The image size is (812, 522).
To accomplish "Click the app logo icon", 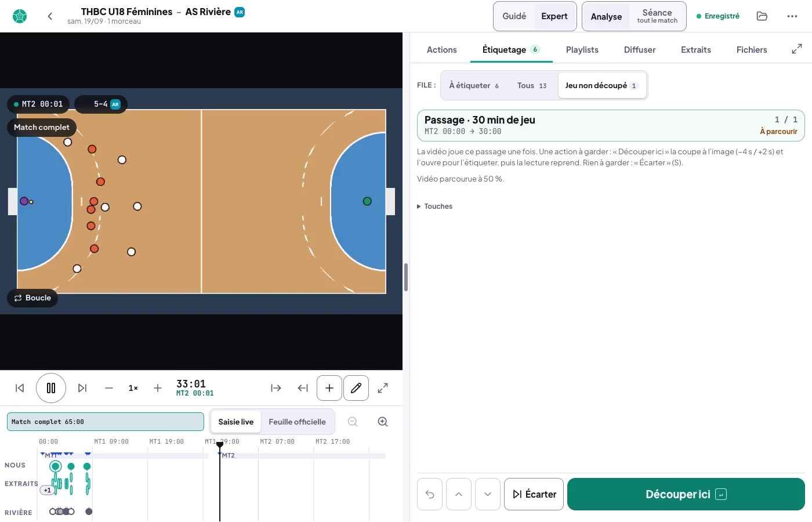I will pos(20,16).
